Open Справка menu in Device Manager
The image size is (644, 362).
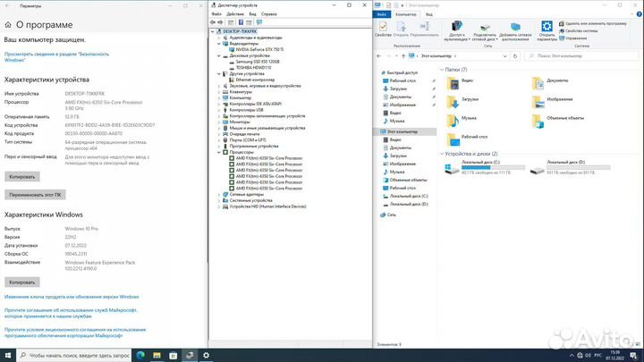tap(269, 14)
